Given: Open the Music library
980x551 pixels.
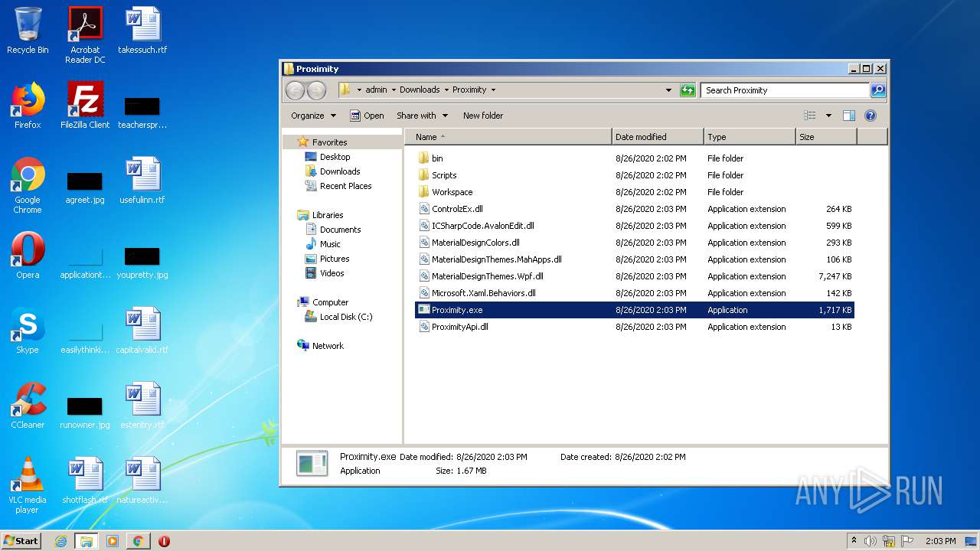Looking at the screenshot, I should point(322,244).
